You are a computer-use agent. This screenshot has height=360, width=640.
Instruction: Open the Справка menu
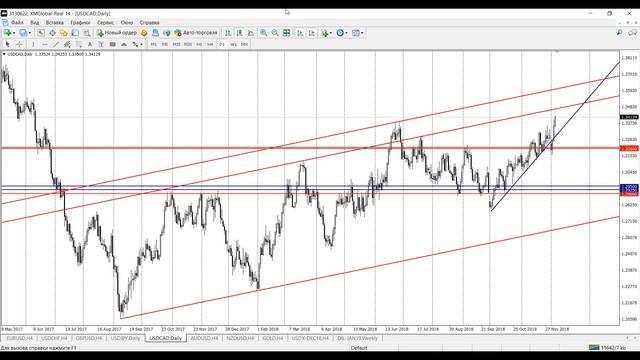click(x=149, y=22)
